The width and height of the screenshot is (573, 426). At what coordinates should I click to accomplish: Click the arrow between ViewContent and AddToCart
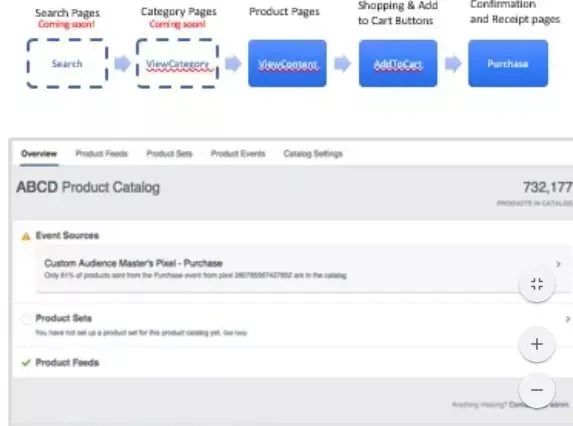[343, 63]
